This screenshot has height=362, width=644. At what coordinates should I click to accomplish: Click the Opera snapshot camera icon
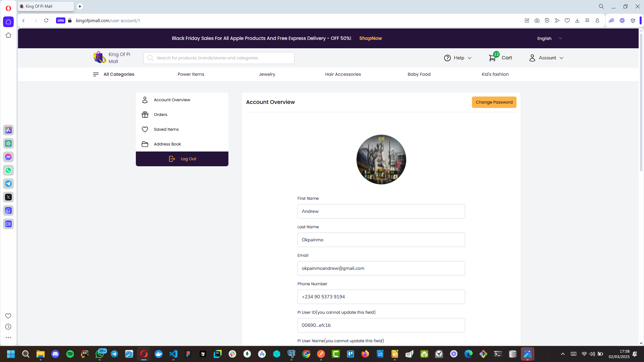click(537, 20)
